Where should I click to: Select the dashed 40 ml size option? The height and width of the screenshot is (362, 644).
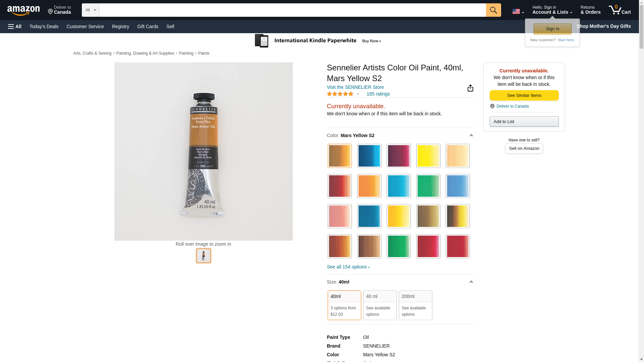(x=380, y=305)
